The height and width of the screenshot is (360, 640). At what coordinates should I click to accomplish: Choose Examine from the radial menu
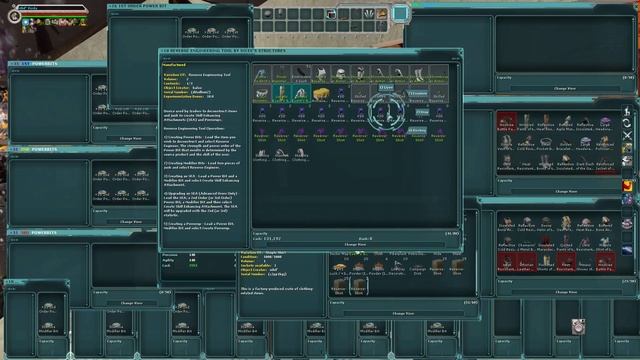coord(417,93)
